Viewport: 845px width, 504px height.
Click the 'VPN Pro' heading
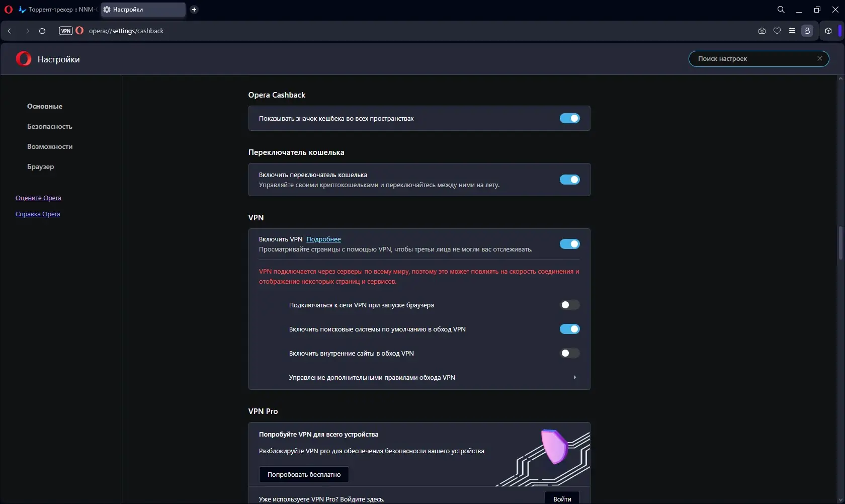click(x=263, y=411)
